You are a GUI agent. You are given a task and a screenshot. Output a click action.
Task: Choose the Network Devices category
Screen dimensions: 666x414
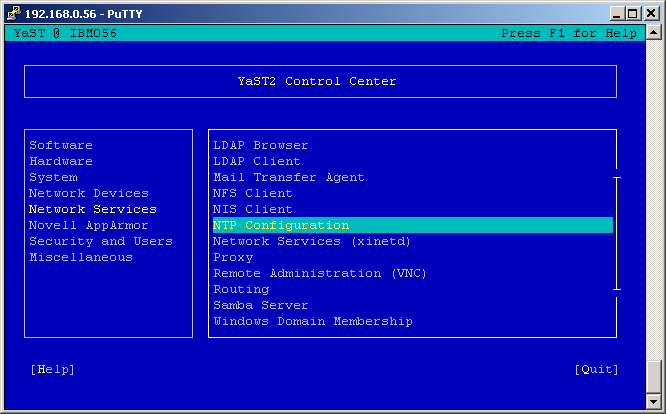tap(89, 193)
